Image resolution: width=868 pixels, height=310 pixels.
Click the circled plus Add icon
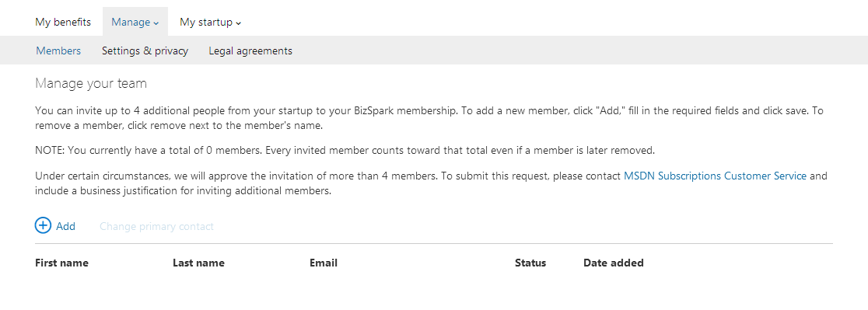[43, 225]
